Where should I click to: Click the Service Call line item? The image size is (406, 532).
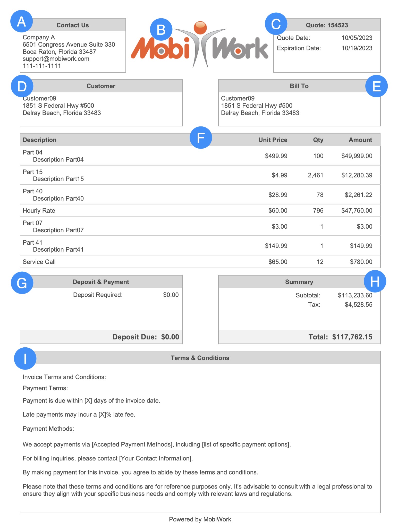[x=39, y=262]
